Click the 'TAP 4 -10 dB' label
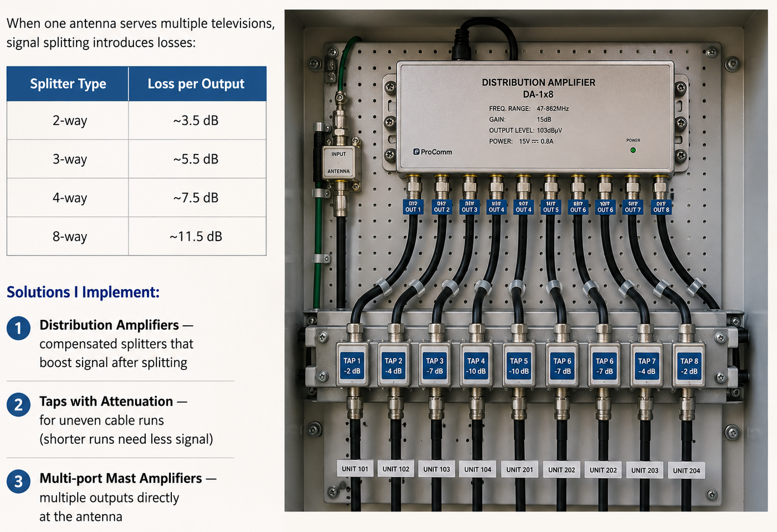The height and width of the screenshot is (532, 777). [x=476, y=366]
